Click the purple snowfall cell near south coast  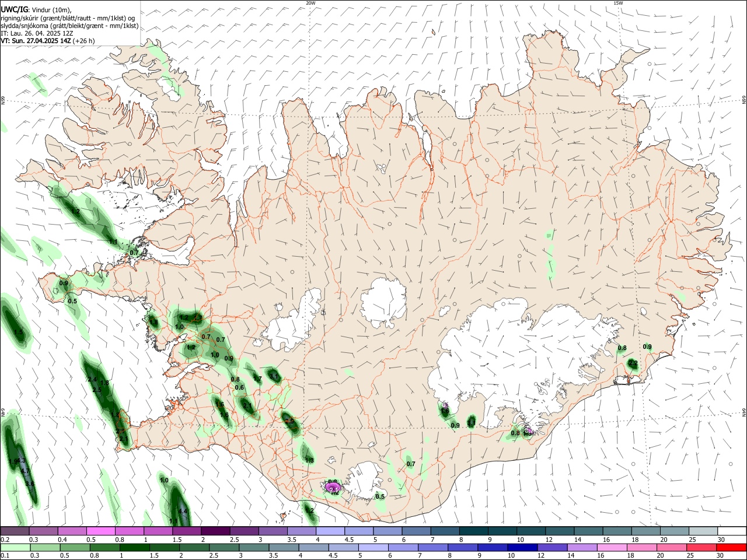tap(333, 487)
